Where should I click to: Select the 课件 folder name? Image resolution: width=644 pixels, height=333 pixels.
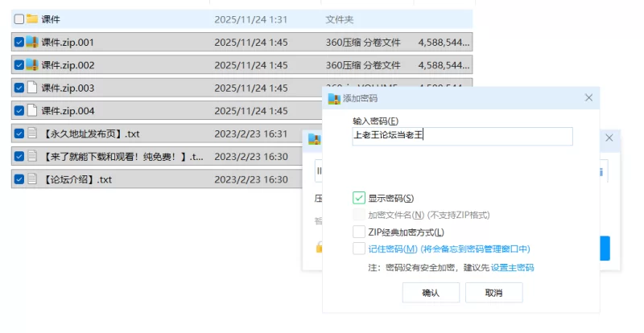click(51, 19)
